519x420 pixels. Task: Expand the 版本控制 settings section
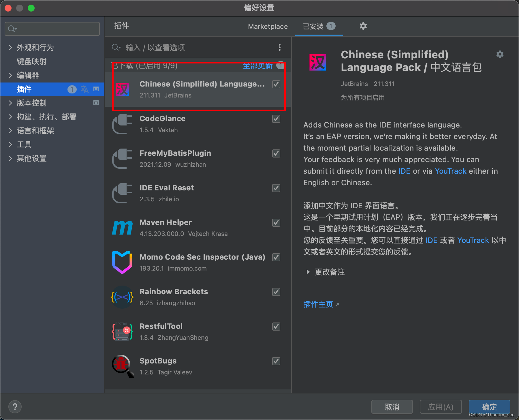[x=10, y=103]
